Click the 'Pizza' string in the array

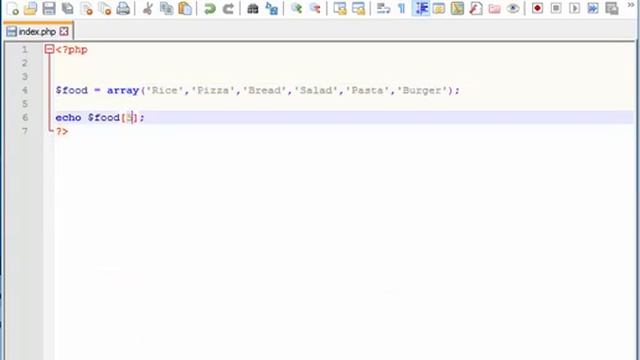(213, 90)
